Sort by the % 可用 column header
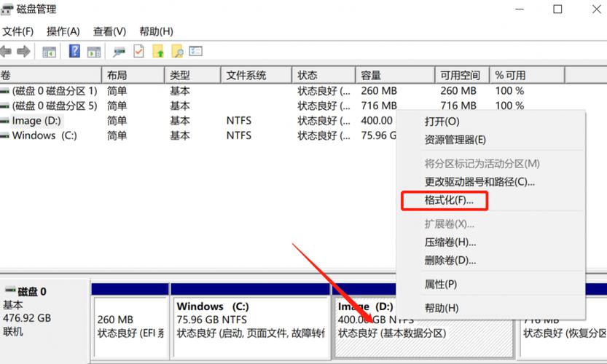The width and height of the screenshot is (607, 364). [527, 75]
